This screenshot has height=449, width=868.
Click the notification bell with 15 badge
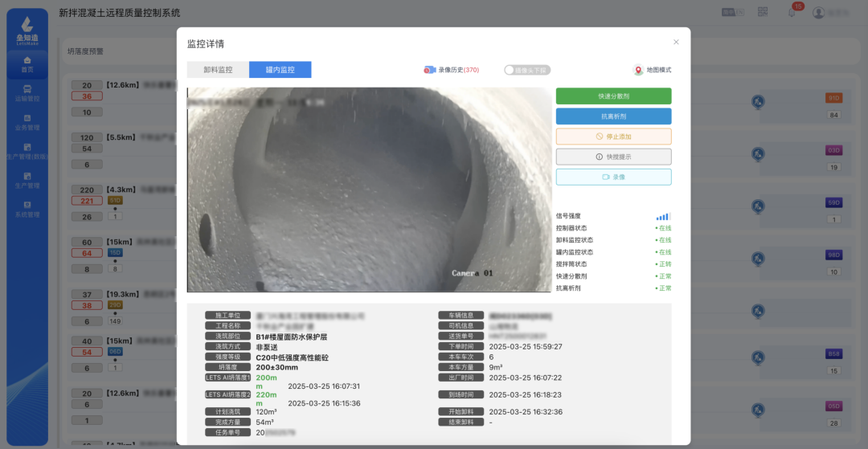pyautogui.click(x=792, y=12)
